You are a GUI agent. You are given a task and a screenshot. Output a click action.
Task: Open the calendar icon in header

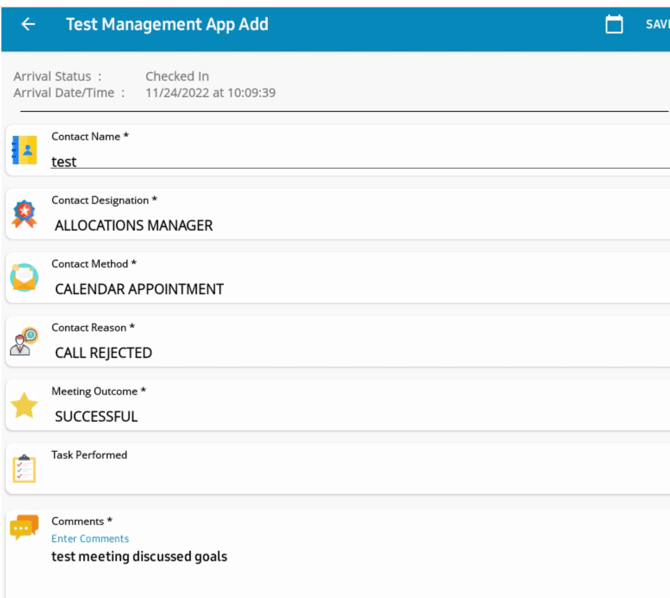pyautogui.click(x=614, y=24)
